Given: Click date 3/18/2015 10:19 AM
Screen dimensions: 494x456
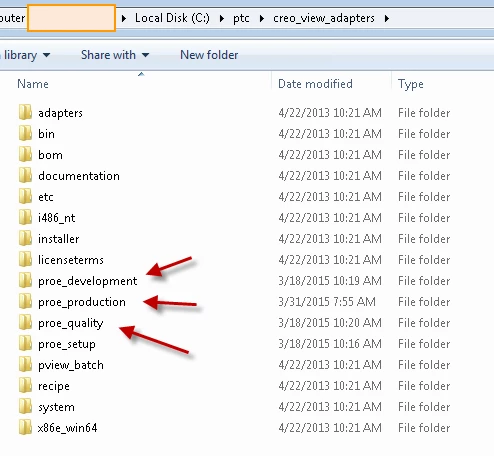Looking at the screenshot, I should (x=330, y=281).
